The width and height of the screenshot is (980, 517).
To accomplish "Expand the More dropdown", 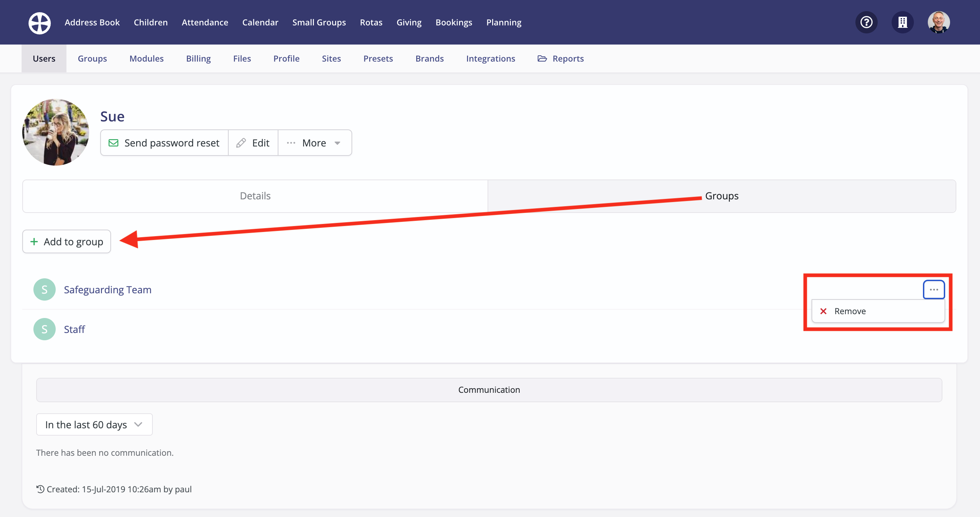I will [314, 143].
